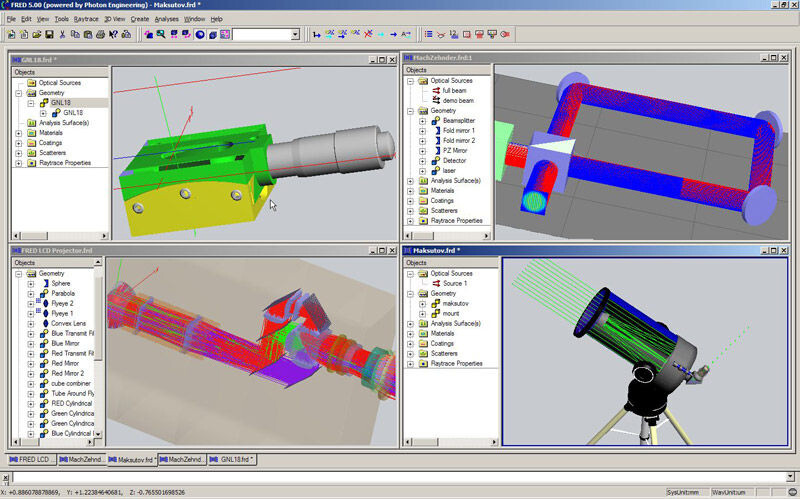Collapse the Geometry node in GNL18 window
Image resolution: width=800 pixels, height=499 pixels.
coord(19,93)
